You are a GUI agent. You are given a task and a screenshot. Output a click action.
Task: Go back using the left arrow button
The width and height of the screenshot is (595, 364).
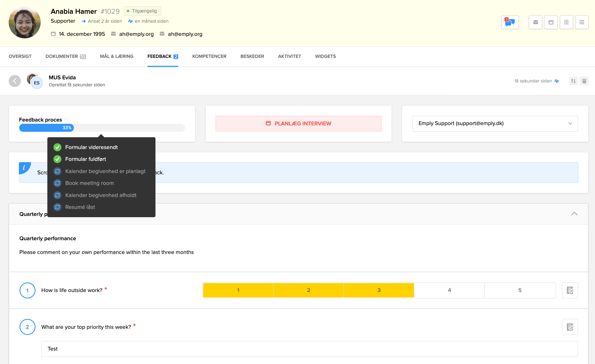15,81
